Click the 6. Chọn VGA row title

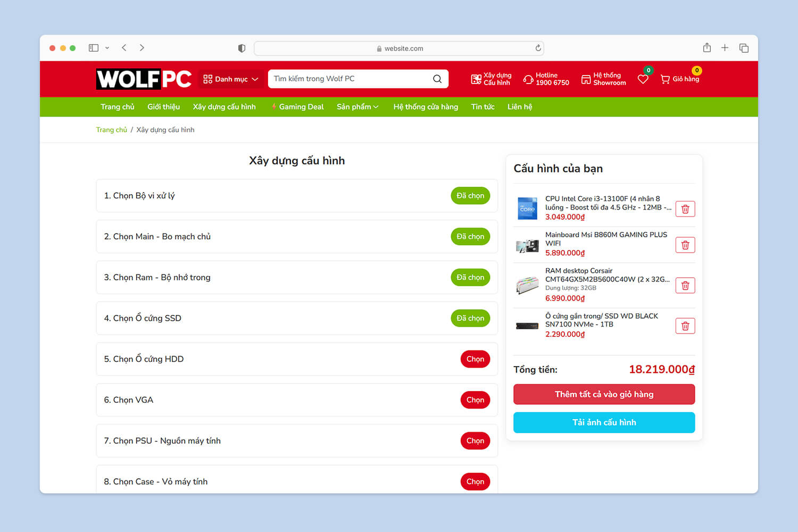(129, 400)
